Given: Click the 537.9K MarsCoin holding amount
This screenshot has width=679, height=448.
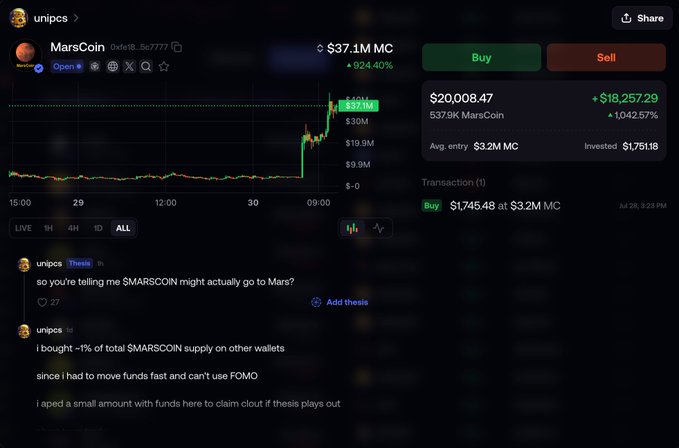Looking at the screenshot, I should 467,115.
